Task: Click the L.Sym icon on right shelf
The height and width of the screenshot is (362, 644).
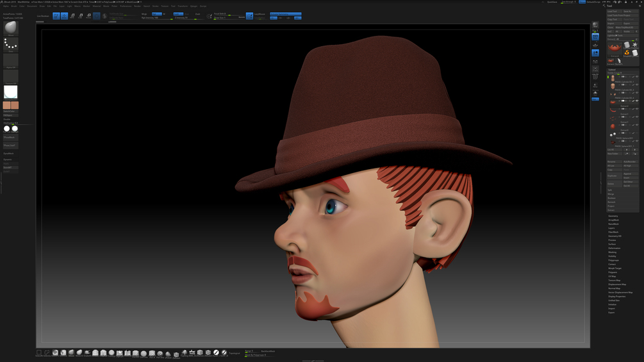Action: (595, 62)
